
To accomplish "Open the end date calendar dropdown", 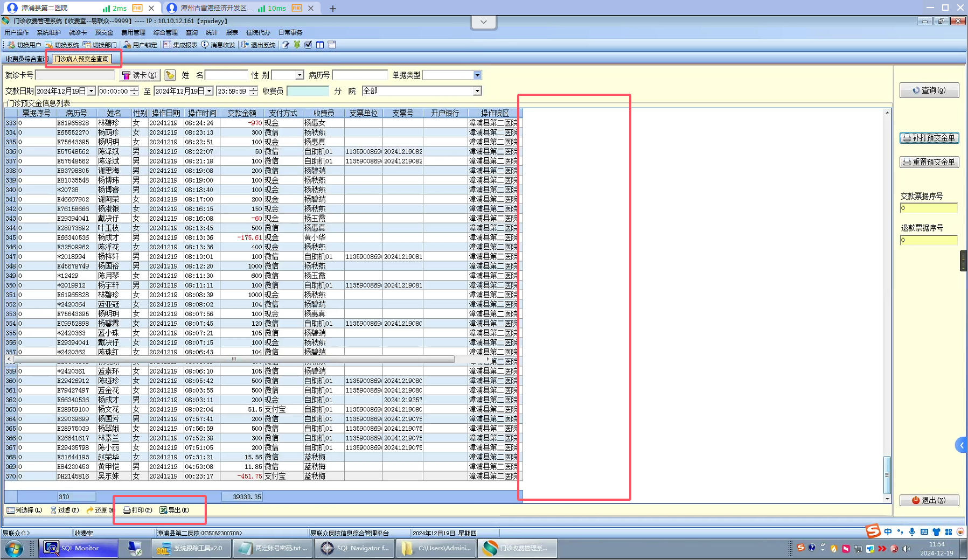I will 210,92.
